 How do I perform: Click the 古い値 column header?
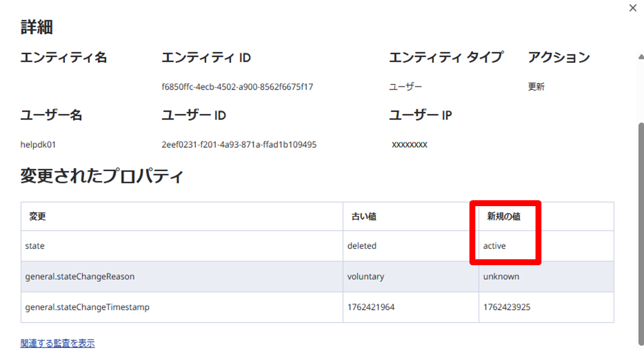364,216
